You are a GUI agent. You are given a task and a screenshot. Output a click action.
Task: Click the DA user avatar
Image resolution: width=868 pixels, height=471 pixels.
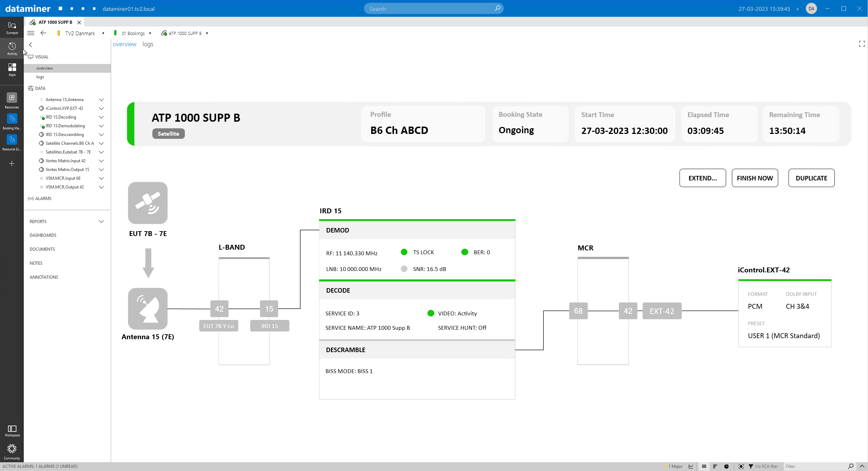pos(811,9)
